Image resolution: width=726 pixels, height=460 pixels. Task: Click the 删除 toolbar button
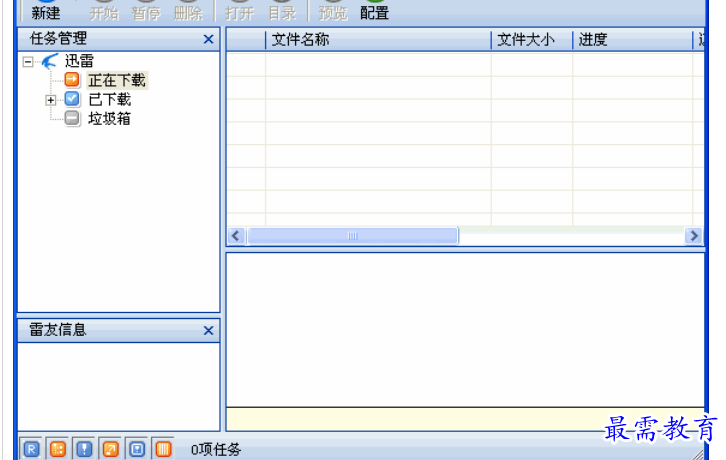coord(188,11)
